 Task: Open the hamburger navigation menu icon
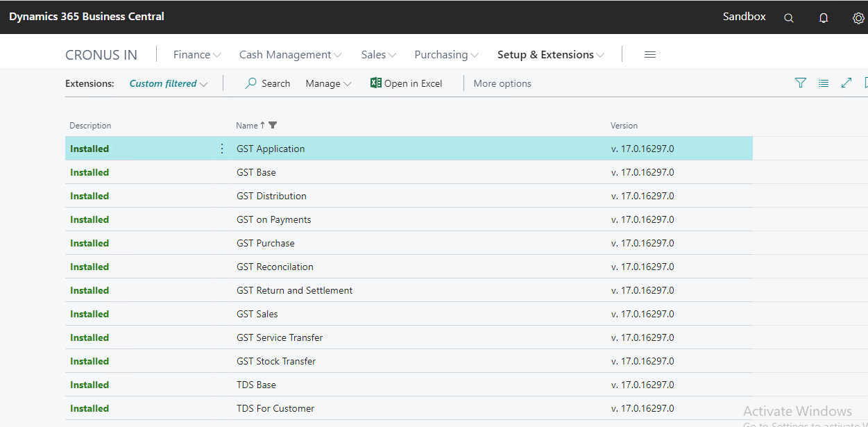[650, 55]
